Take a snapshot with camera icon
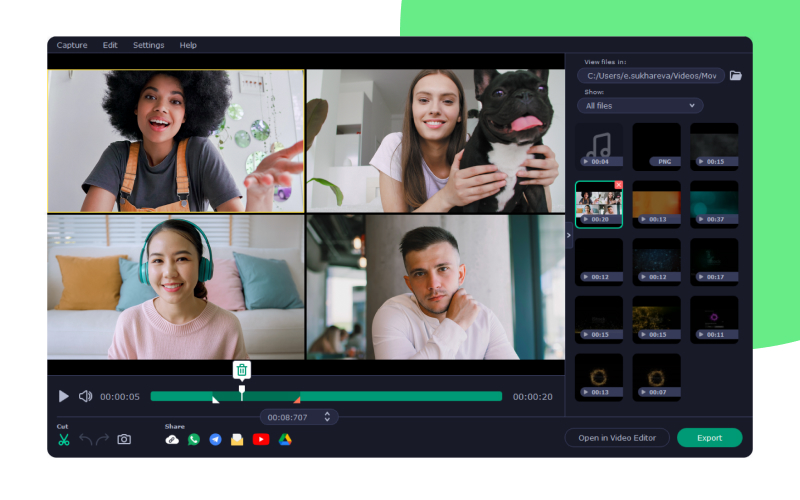 [124, 439]
